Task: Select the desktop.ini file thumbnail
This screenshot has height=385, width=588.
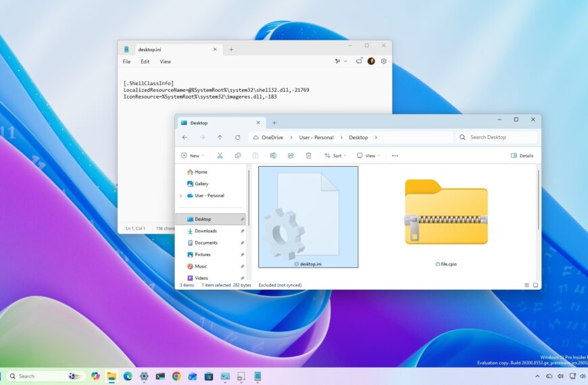Action: pyautogui.click(x=308, y=217)
